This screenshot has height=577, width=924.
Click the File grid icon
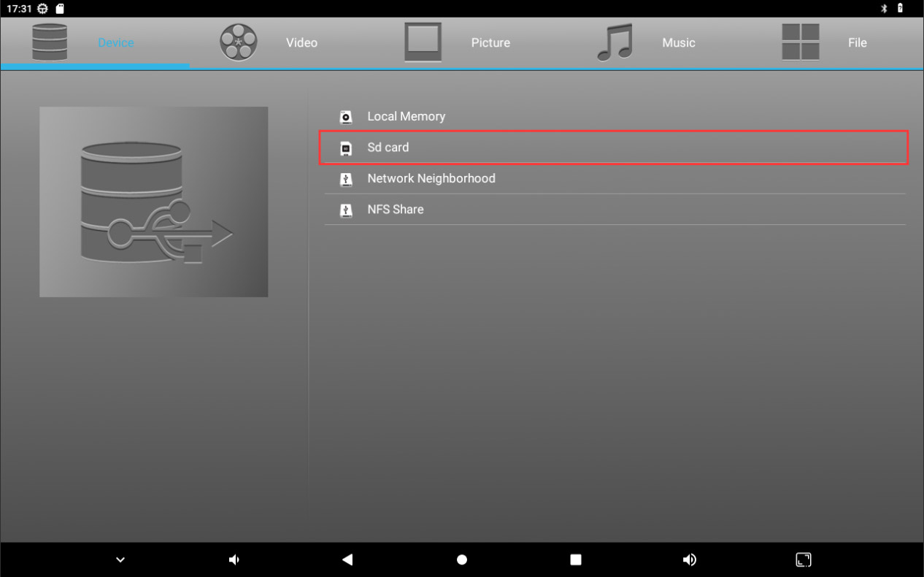coord(800,42)
